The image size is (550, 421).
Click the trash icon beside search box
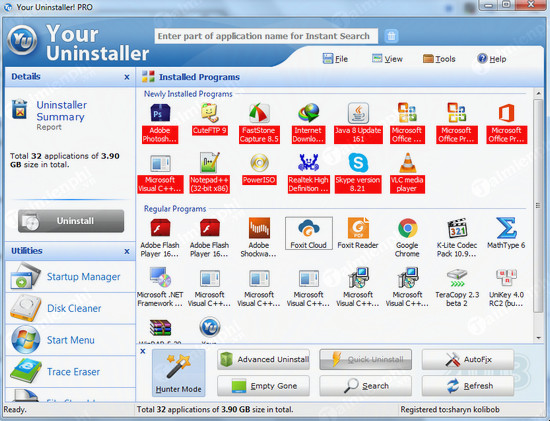[391, 36]
